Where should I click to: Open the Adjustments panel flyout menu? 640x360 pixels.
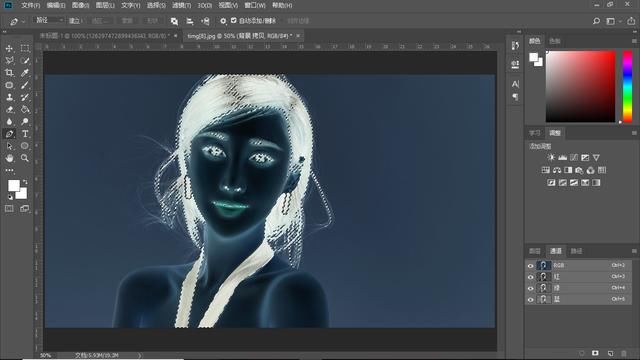point(634,133)
